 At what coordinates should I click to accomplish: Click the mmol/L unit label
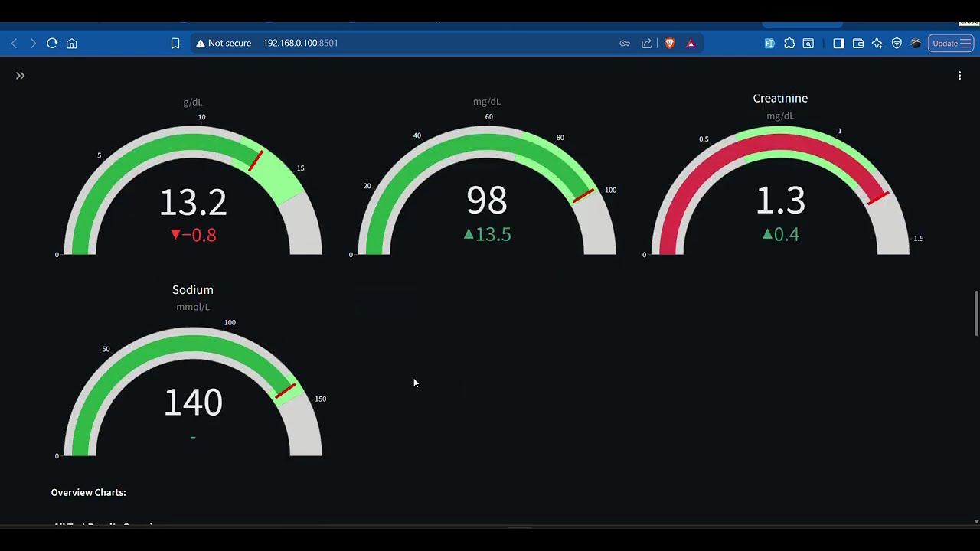[193, 307]
